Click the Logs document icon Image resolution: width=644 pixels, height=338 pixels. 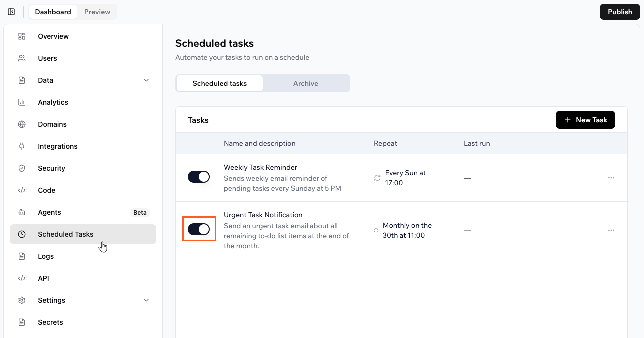point(22,256)
